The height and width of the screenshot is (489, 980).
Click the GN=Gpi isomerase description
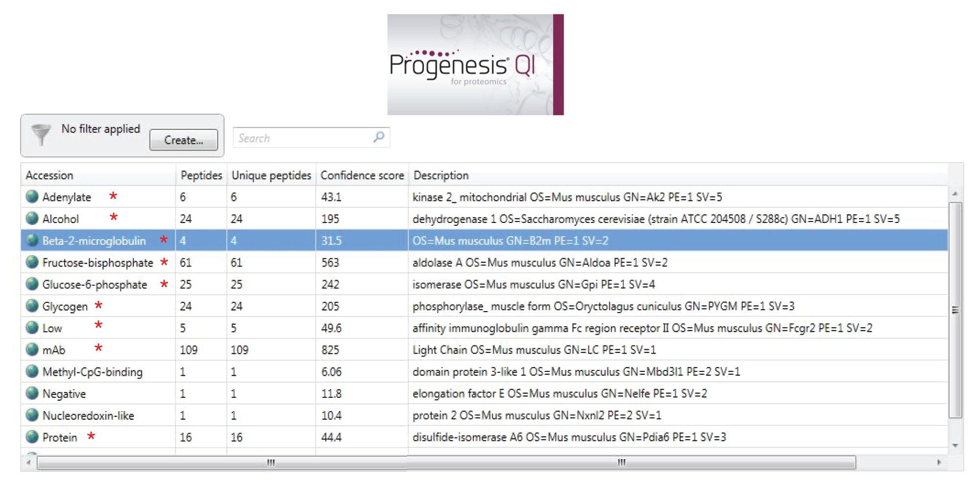[534, 284]
